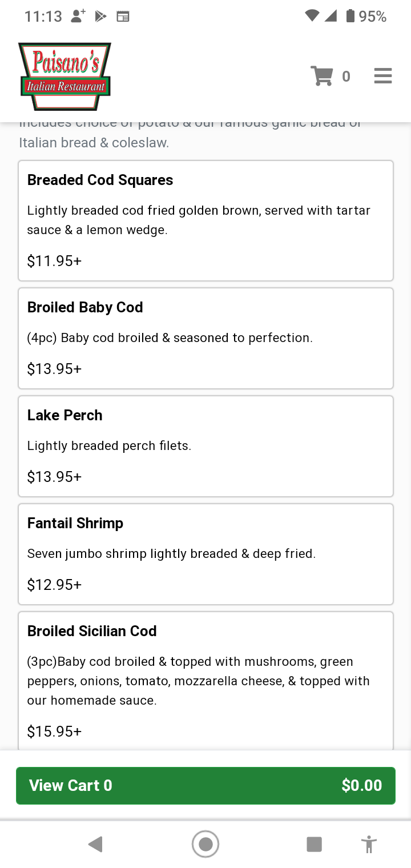The height and width of the screenshot is (868, 411).
Task: Open the Broiled Sicilian Cod item
Action: coord(205,680)
